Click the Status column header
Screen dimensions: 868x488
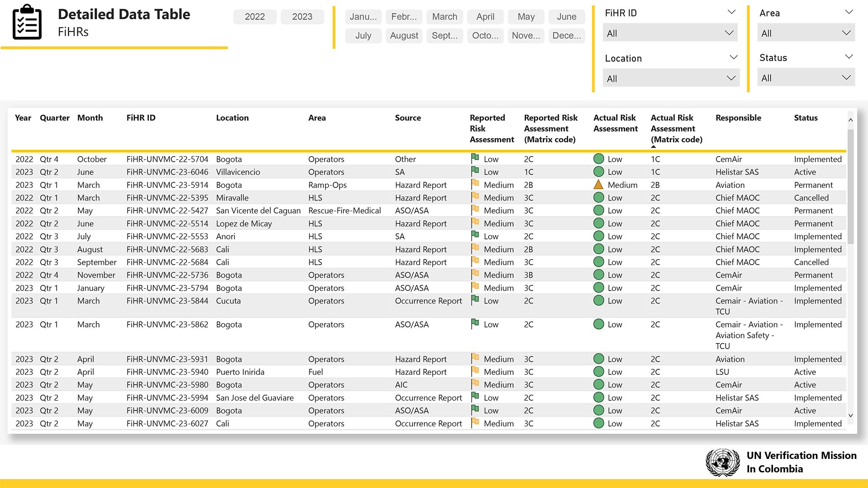pos(806,118)
